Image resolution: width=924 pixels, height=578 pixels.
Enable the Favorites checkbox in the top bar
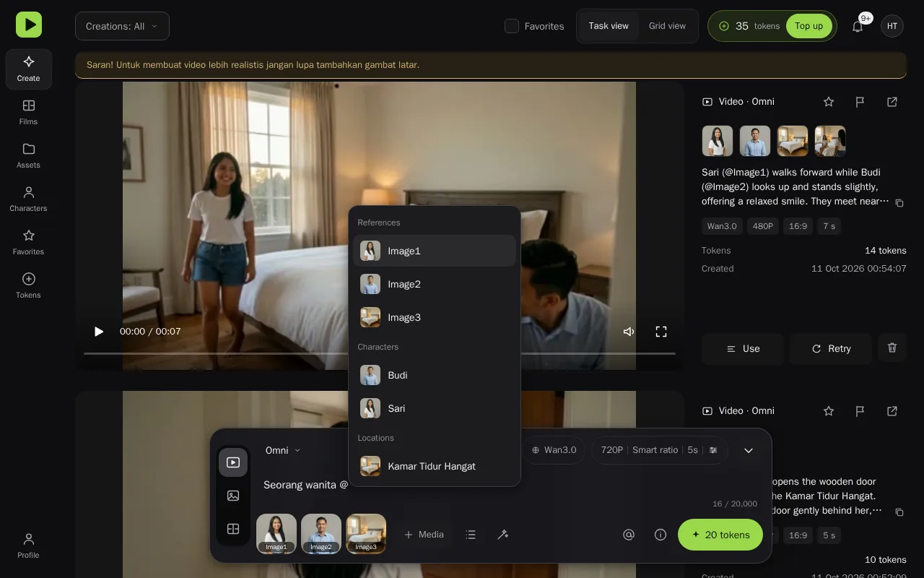pos(512,26)
